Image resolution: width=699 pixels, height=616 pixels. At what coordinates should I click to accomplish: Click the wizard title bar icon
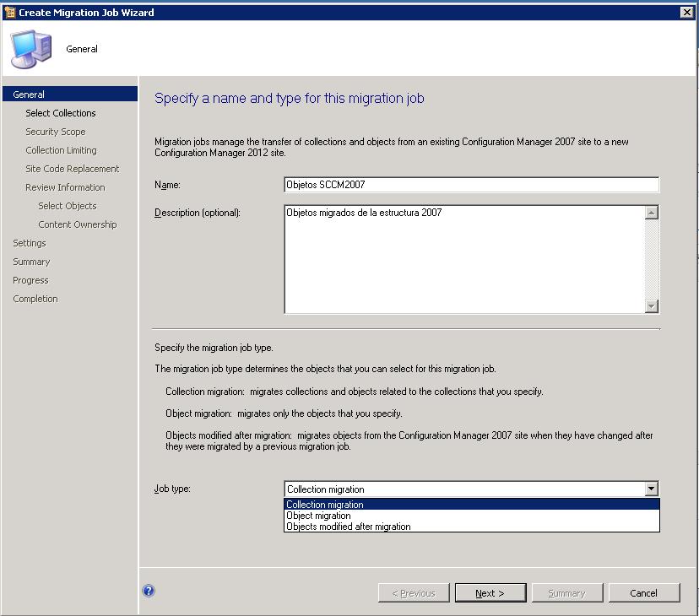(x=9, y=12)
